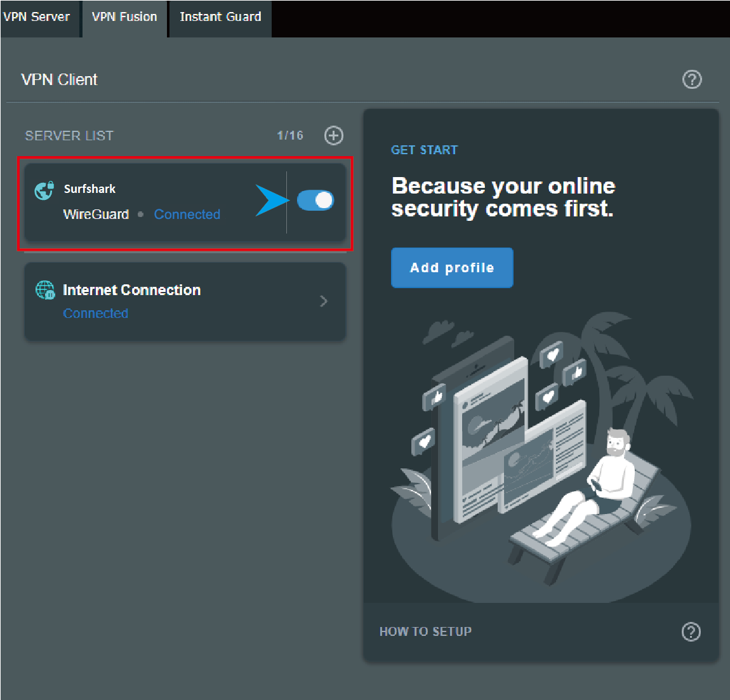Click the blue arrow pointing to toggle
This screenshot has height=700, width=730.
271,201
